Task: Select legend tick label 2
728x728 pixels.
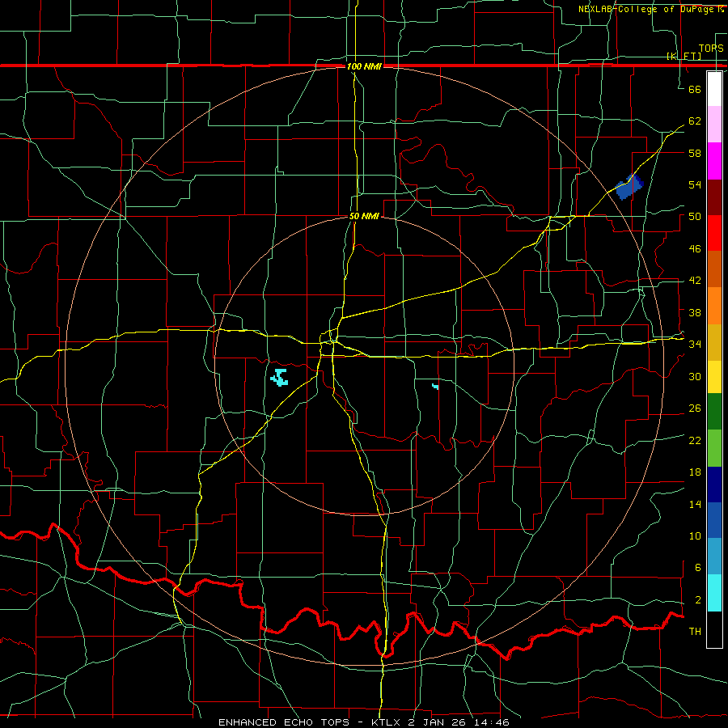Action: pos(698,600)
